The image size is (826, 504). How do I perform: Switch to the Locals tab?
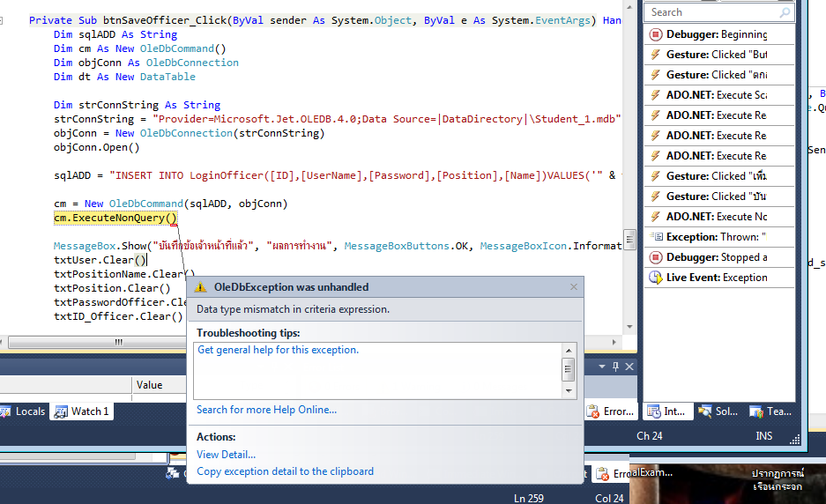click(24, 411)
